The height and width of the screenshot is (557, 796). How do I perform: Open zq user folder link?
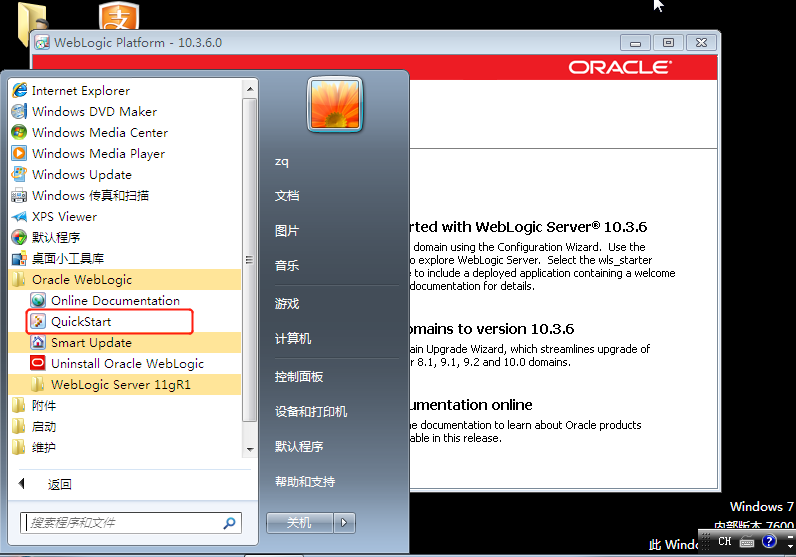click(x=282, y=161)
